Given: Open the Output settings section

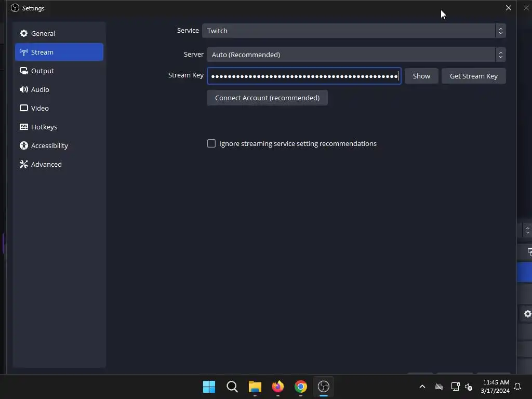Looking at the screenshot, I should click(59, 71).
